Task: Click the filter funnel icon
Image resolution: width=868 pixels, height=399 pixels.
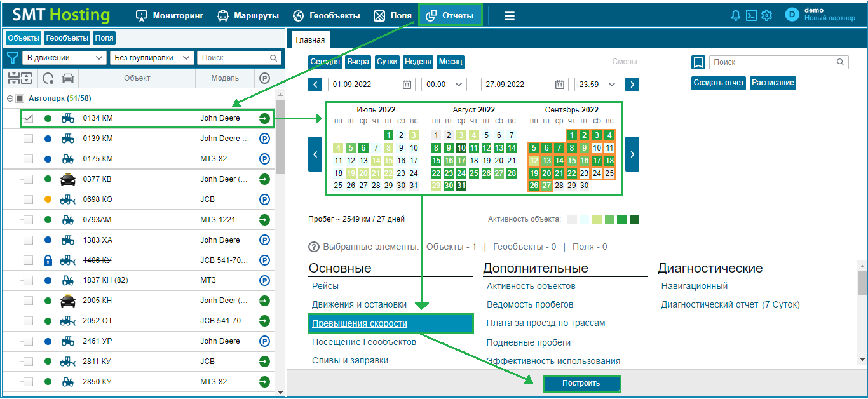Action: point(12,58)
